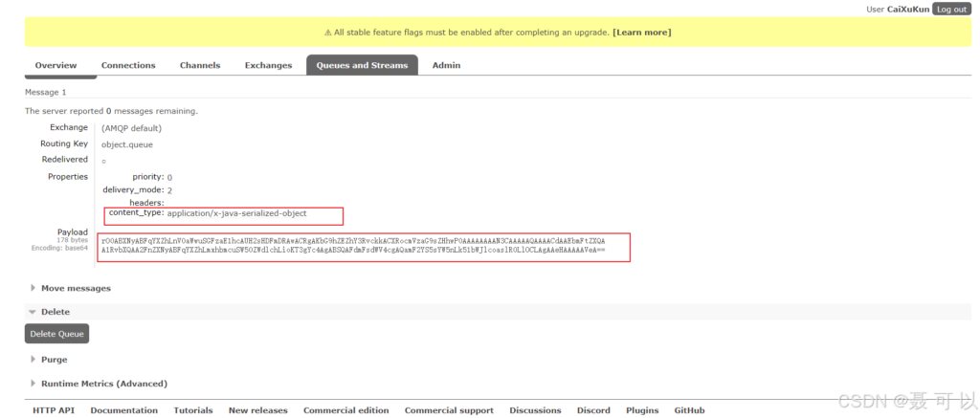Image resolution: width=980 pixels, height=418 pixels.
Task: Open the HTTP API footer link
Action: (54, 410)
